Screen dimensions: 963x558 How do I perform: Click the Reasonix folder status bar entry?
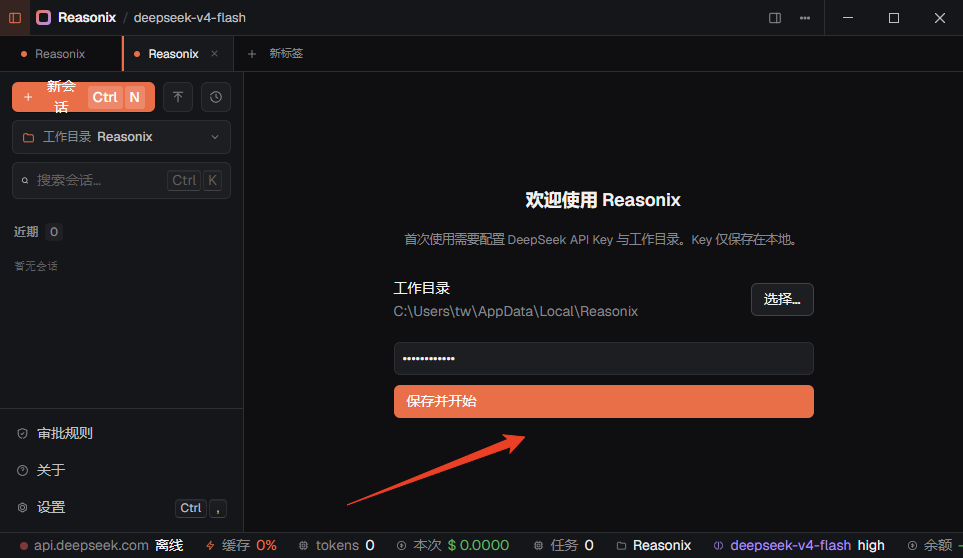click(654, 545)
